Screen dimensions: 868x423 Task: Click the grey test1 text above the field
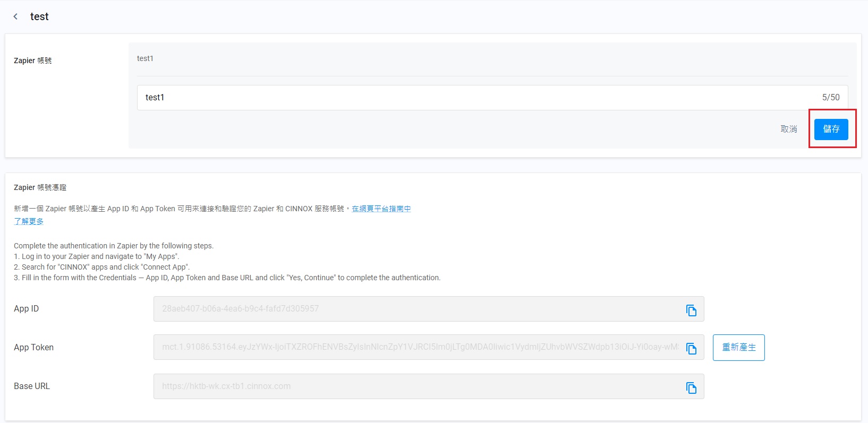(145, 58)
